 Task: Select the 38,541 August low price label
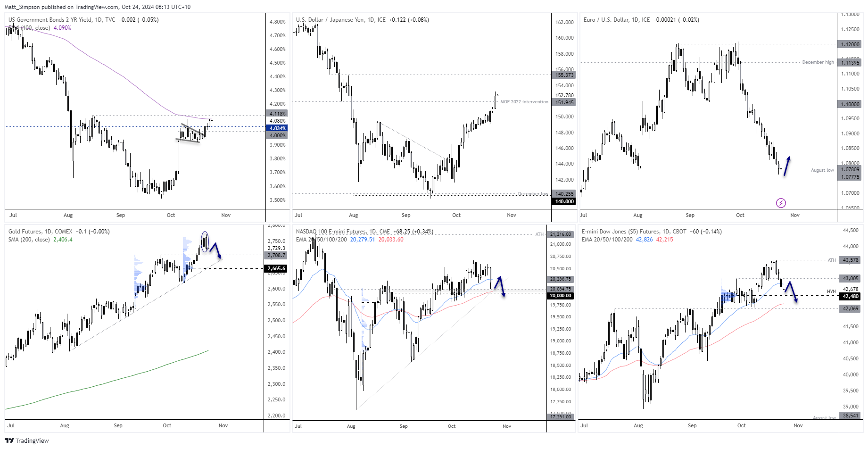point(851,416)
